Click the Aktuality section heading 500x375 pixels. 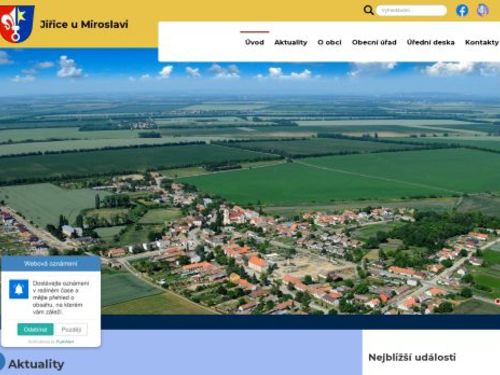tap(36, 364)
